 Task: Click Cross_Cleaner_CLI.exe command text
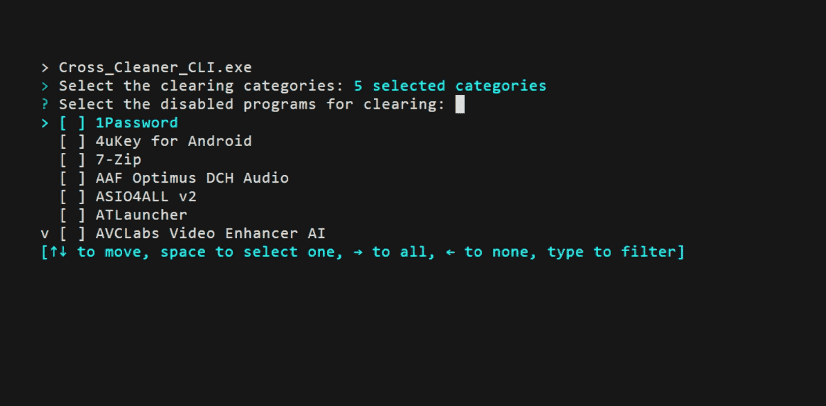point(155,67)
